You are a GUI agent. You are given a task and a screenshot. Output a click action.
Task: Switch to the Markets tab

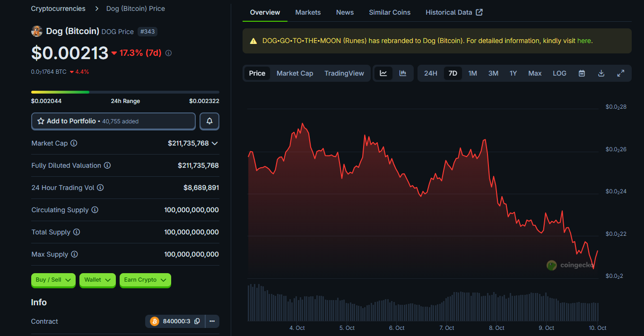click(x=308, y=12)
